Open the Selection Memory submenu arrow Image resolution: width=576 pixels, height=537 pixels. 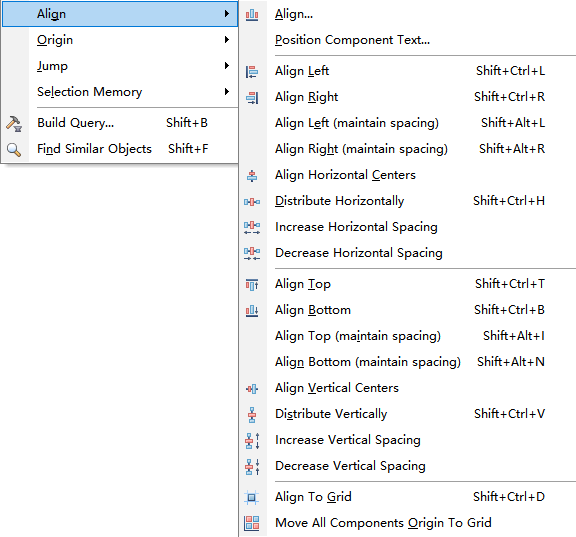tap(227, 91)
